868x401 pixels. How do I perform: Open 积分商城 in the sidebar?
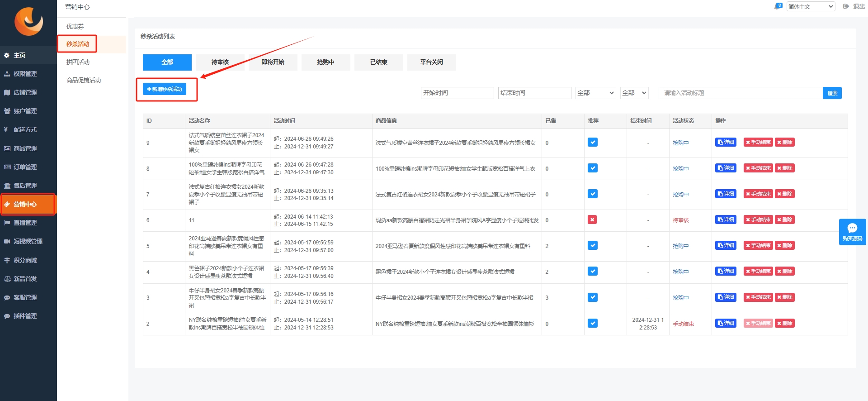(x=28, y=260)
